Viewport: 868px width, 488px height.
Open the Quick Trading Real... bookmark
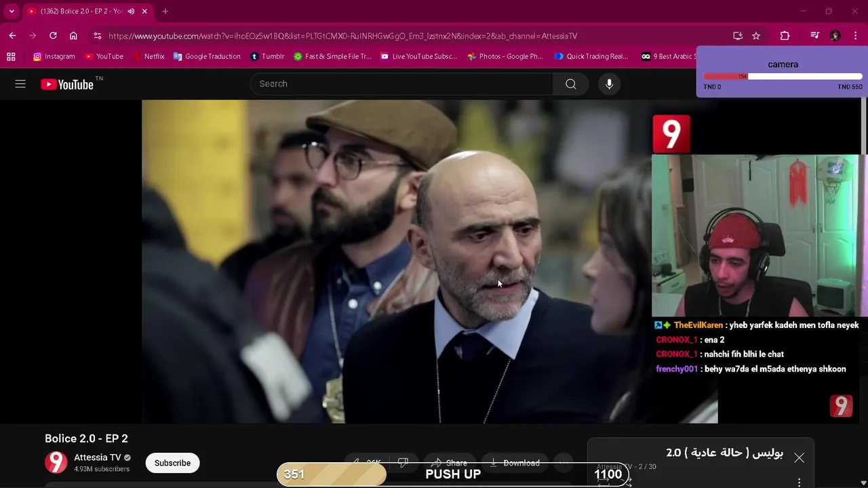[591, 56]
